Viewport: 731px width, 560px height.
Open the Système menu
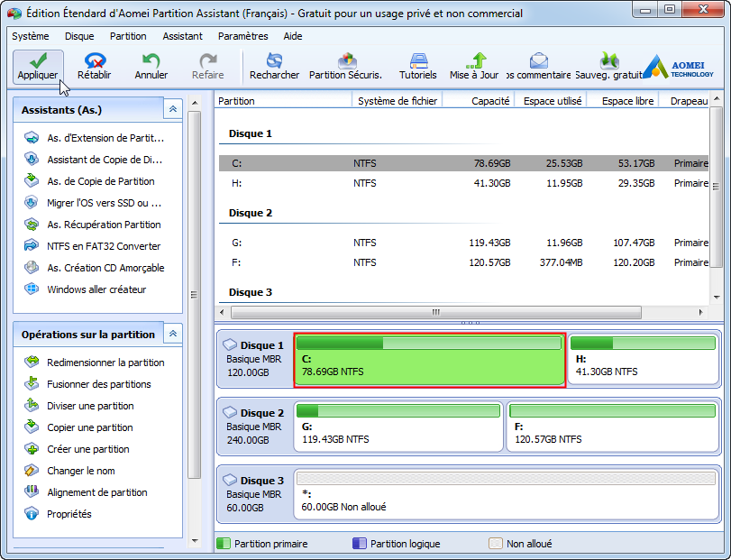point(31,36)
